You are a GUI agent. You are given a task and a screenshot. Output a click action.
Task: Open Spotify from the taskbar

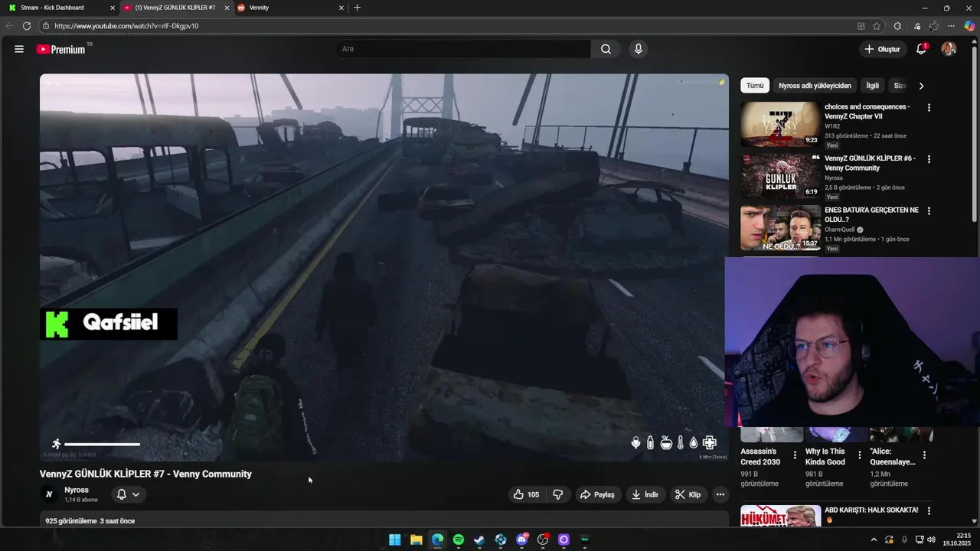pyautogui.click(x=458, y=540)
